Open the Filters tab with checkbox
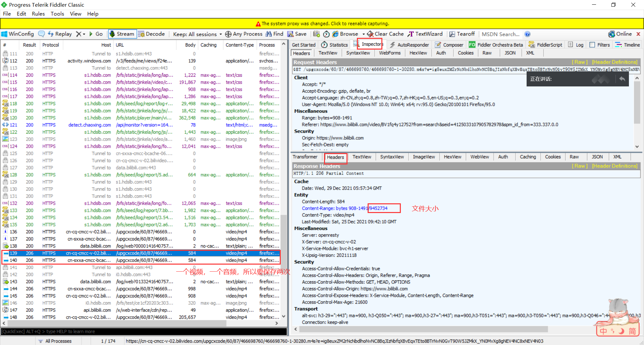644x345 pixels. [600, 45]
